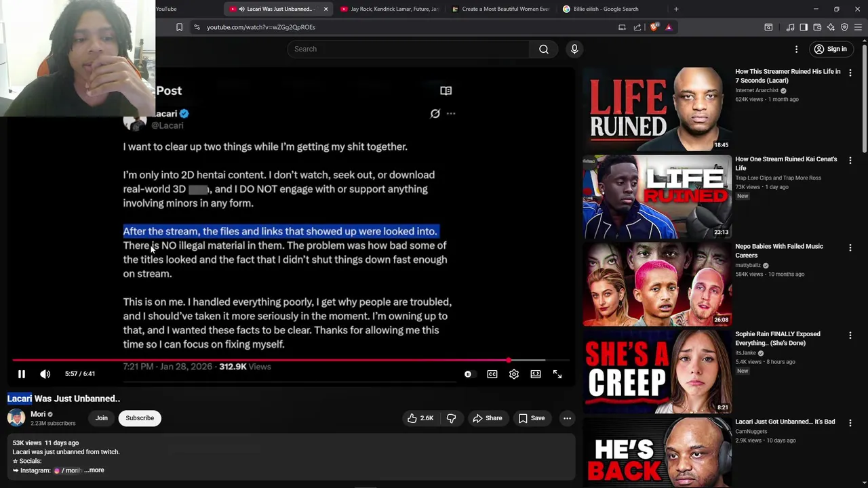Bookmark this page in the address bar
The image size is (868, 488).
coord(179,27)
